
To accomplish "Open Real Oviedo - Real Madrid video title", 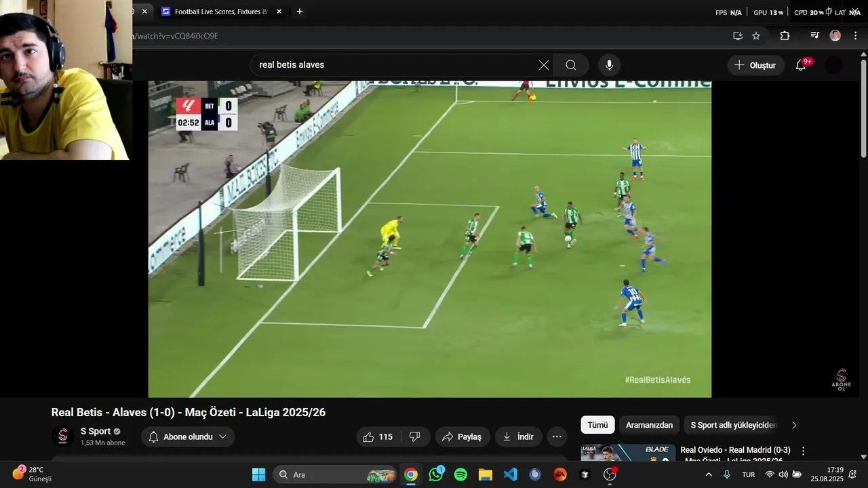I will tap(735, 455).
